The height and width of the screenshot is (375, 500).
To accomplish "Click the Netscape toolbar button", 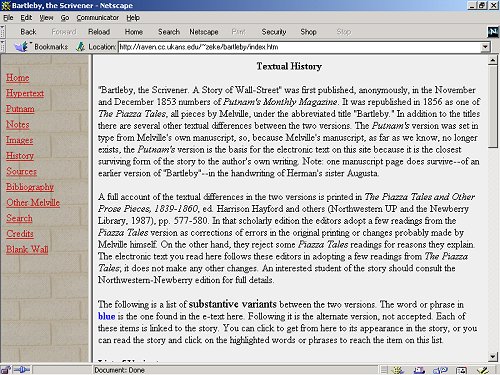I will (x=204, y=32).
